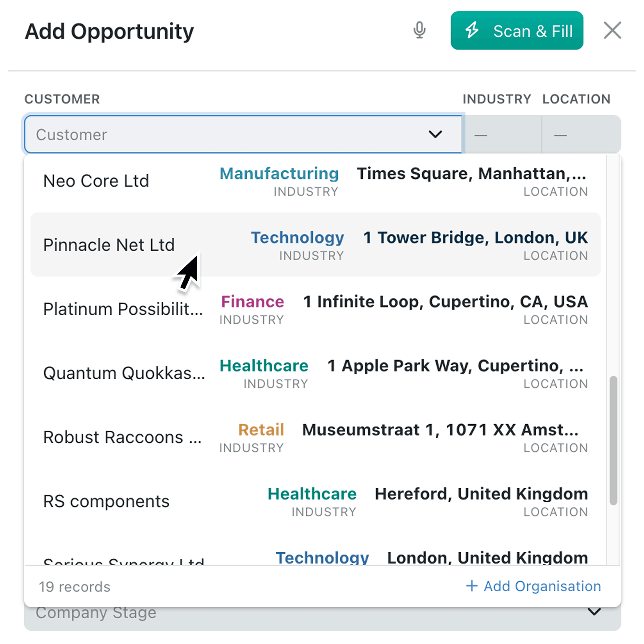Click the plus icon beside Add Organisation
The width and height of the screenshot is (644, 644).
point(472,586)
